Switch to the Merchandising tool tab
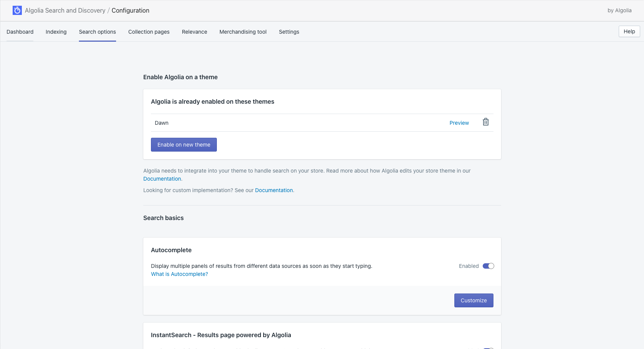This screenshot has height=349, width=644. click(x=243, y=32)
